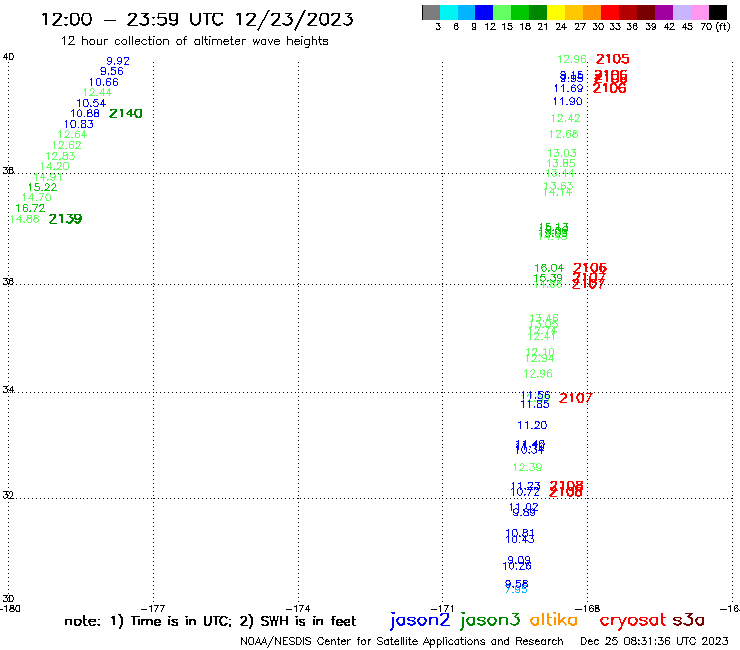Viewport: 740px width, 650px height.
Task: Click the wave height value 16.04
Action: tap(549, 268)
